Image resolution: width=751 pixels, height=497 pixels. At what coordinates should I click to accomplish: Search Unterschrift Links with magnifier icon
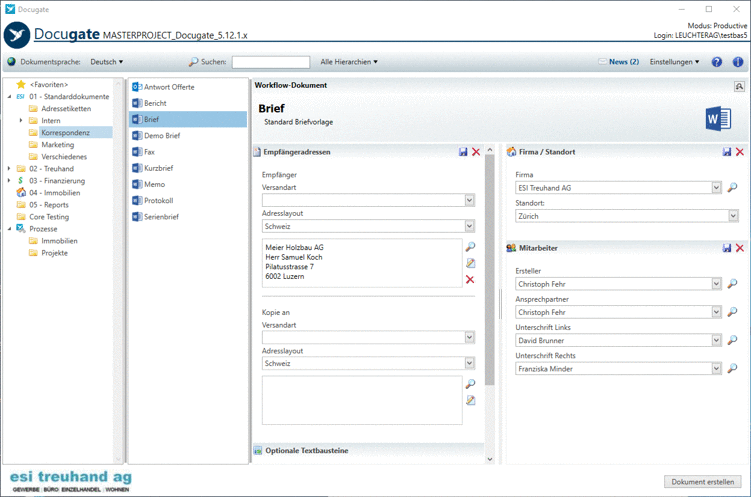(x=732, y=340)
